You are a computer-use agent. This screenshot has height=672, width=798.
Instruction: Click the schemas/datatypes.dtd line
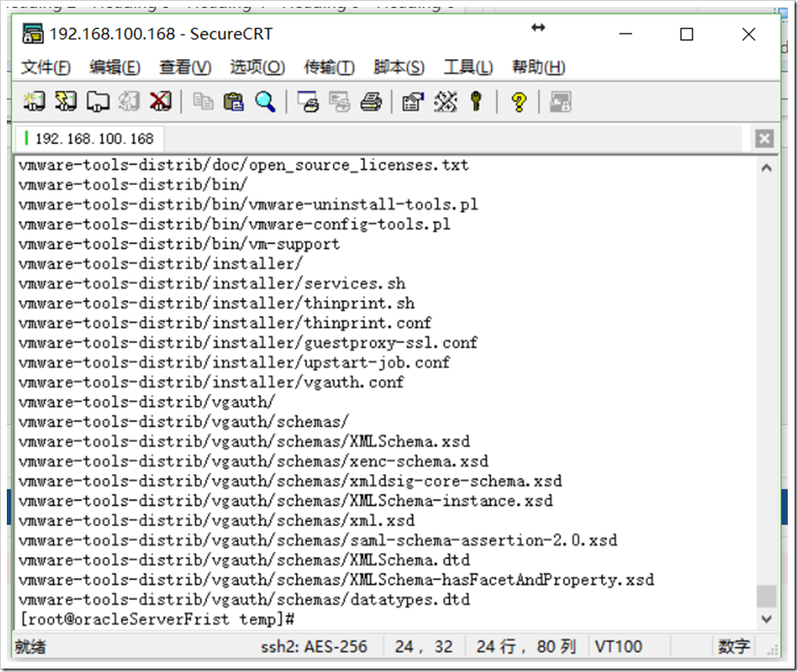[x=245, y=600]
